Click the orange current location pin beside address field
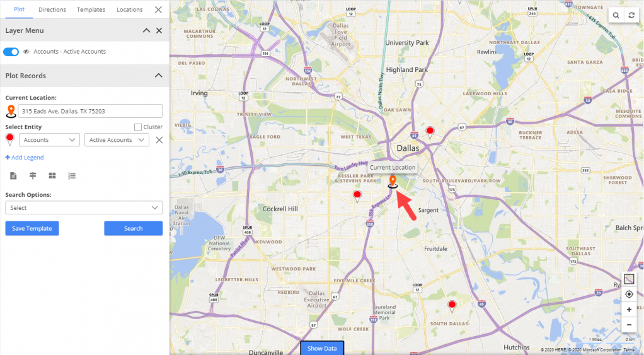644x355 pixels. coord(11,111)
